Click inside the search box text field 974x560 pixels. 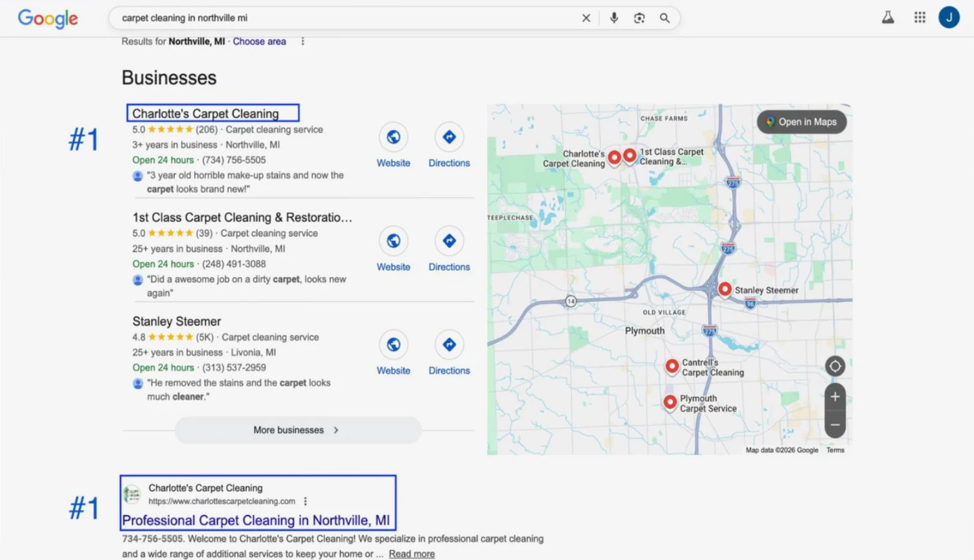[347, 18]
